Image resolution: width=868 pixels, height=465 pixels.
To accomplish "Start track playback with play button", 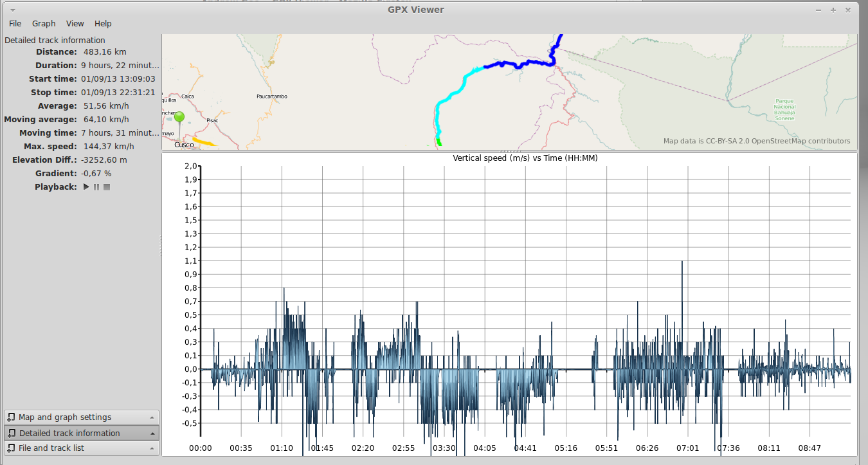I will click(87, 187).
